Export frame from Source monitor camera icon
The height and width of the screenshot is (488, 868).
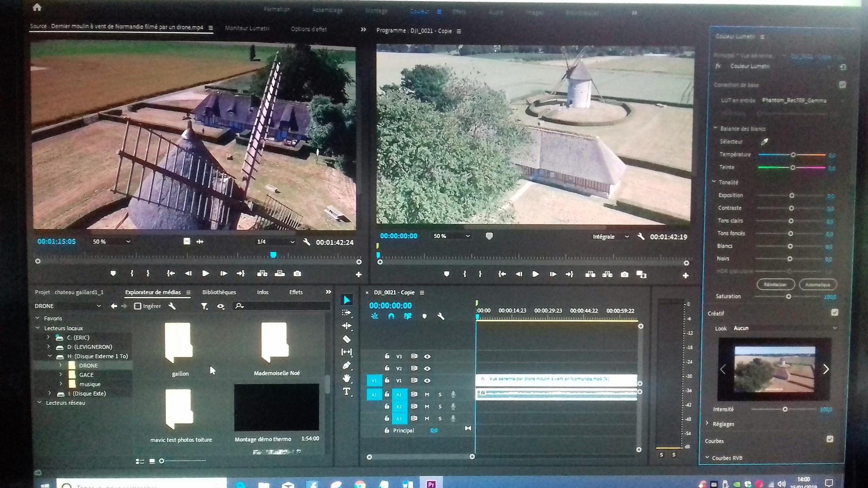point(297,273)
